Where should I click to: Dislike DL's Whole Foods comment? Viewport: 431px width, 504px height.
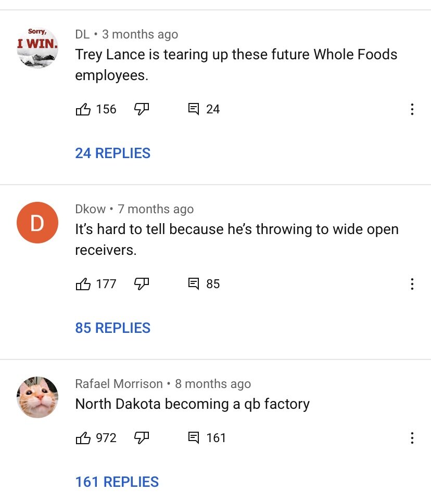pyautogui.click(x=142, y=109)
